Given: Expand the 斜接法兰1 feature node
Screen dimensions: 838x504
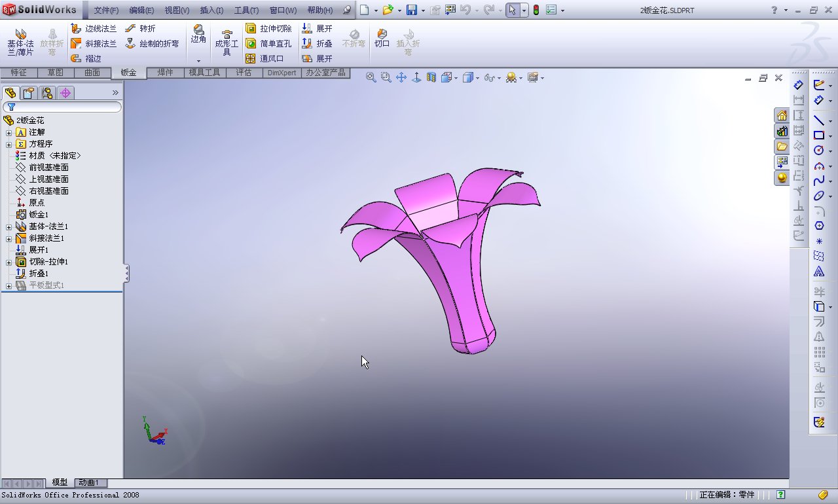Looking at the screenshot, I should click(x=9, y=238).
